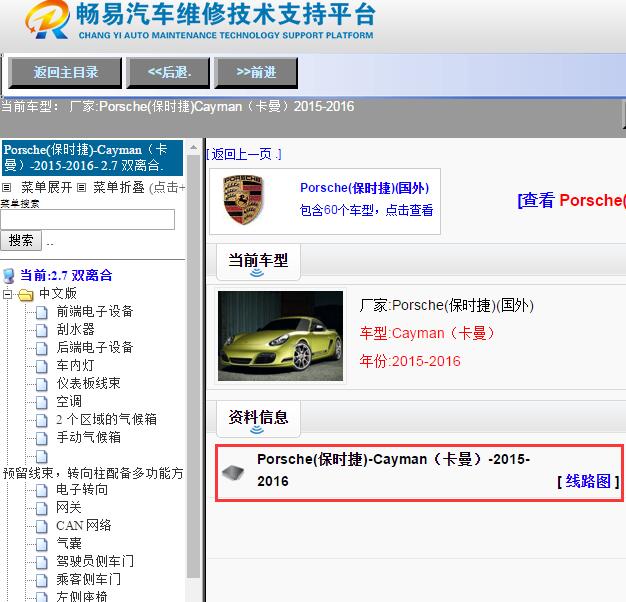This screenshot has height=602, width=626.
Task: Click the page icon beside CAN 网络
Action: coord(42,526)
